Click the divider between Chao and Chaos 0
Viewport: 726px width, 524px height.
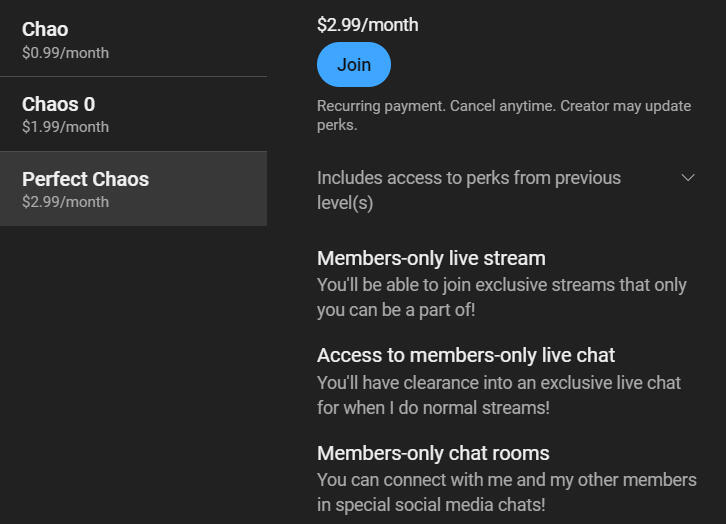pos(133,76)
